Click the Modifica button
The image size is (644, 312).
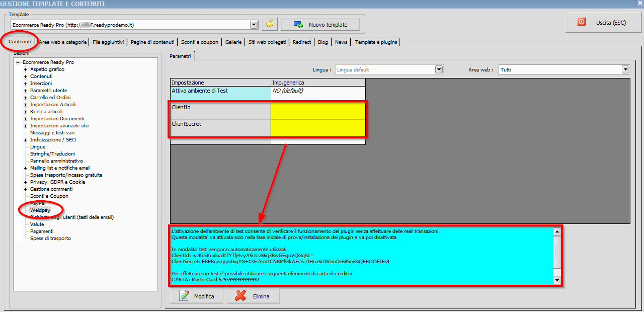click(x=198, y=296)
